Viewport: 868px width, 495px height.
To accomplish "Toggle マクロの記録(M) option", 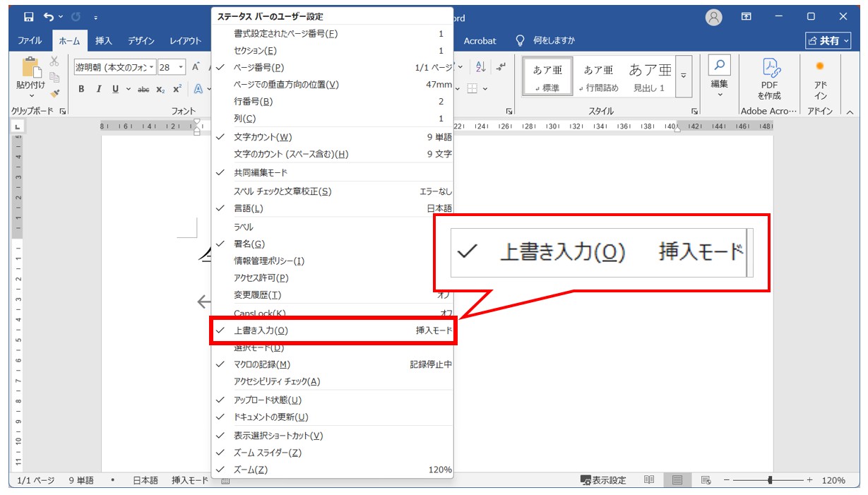I will 333,364.
